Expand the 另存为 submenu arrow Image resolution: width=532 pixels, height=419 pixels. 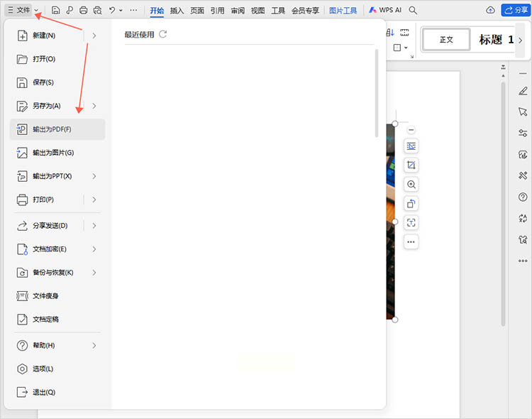point(94,106)
